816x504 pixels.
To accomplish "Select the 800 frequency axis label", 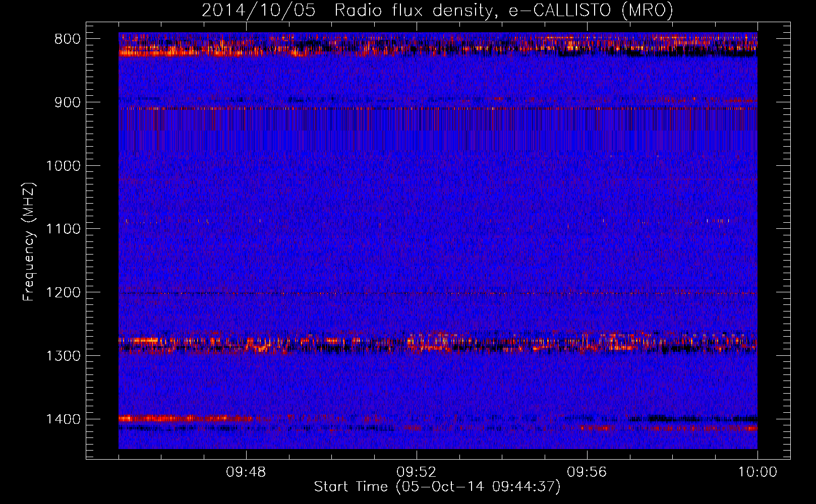I will [67, 39].
